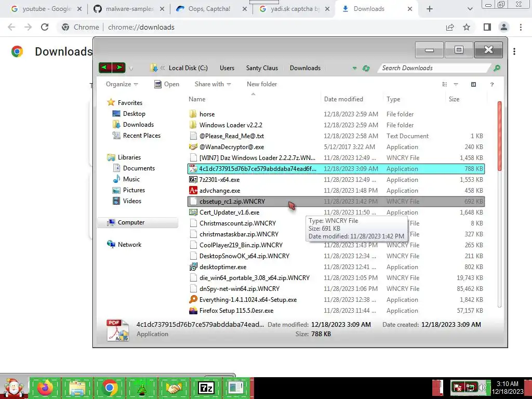Reload the Chrome page
532x399 pixels.
45,27
